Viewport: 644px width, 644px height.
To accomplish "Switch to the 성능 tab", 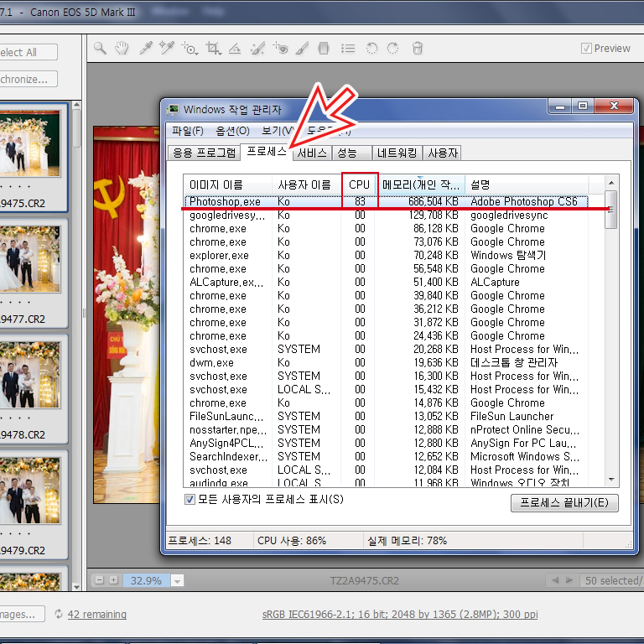I will (x=352, y=153).
